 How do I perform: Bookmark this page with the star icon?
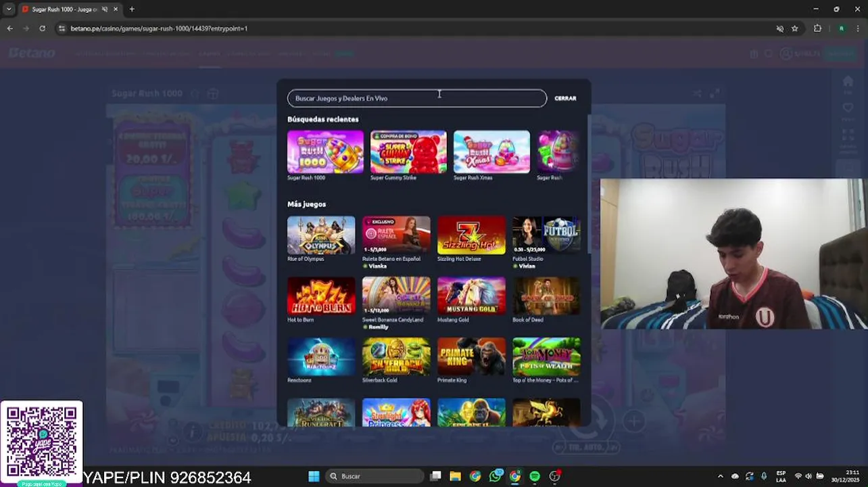tap(795, 28)
